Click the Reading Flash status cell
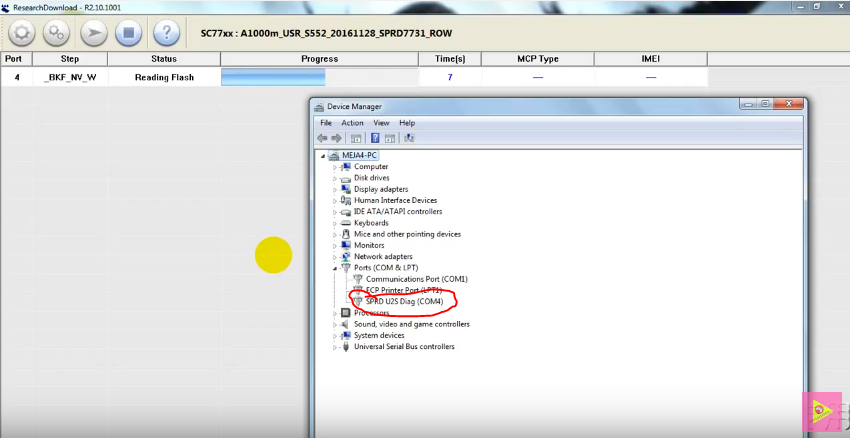850x438 pixels. [164, 77]
